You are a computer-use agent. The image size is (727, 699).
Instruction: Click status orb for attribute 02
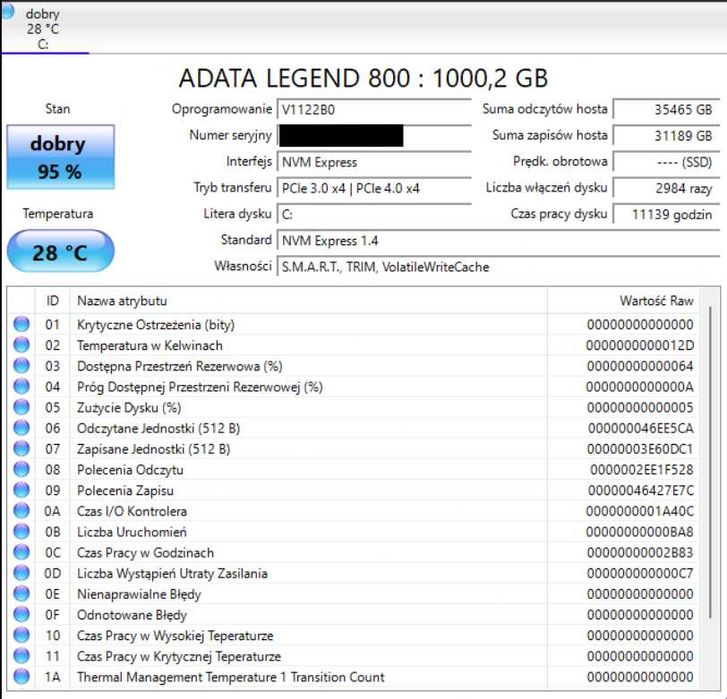click(21, 345)
